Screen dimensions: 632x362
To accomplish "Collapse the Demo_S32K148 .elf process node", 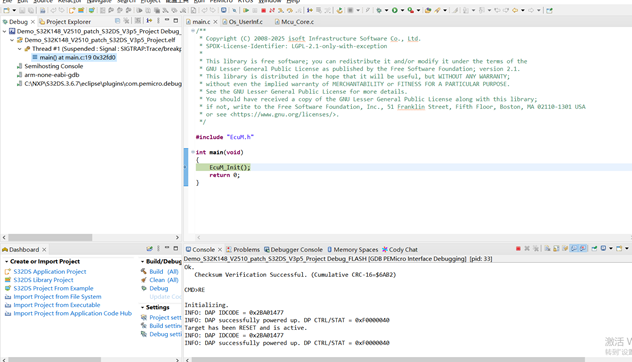I will click(12, 40).
